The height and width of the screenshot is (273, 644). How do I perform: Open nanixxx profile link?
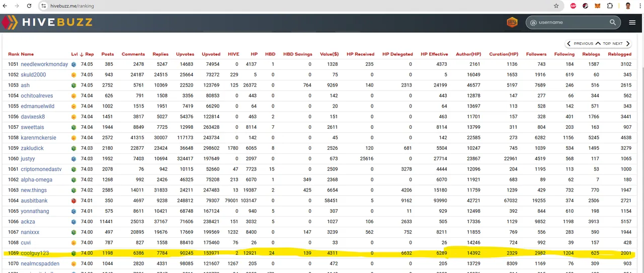30,232
